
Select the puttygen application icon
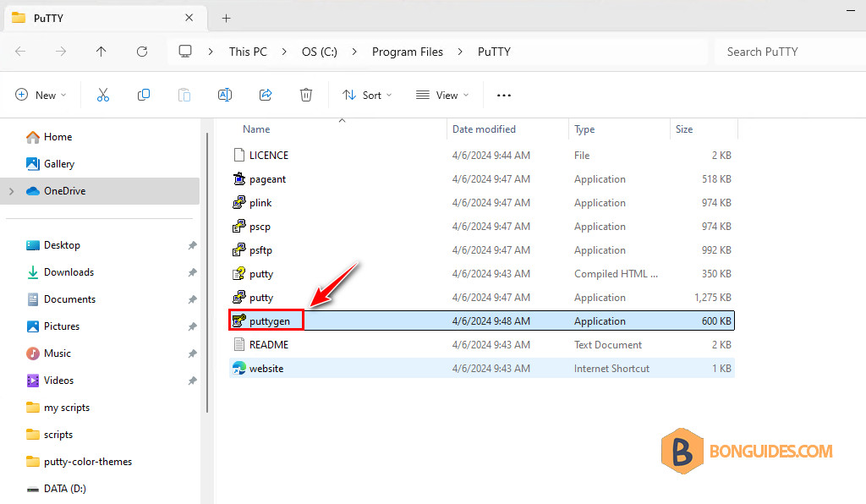click(x=238, y=320)
